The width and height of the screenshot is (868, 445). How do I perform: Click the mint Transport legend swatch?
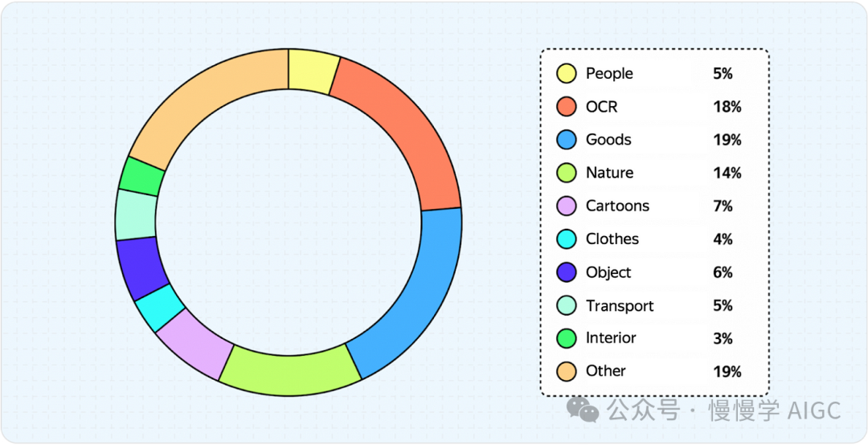click(x=567, y=305)
